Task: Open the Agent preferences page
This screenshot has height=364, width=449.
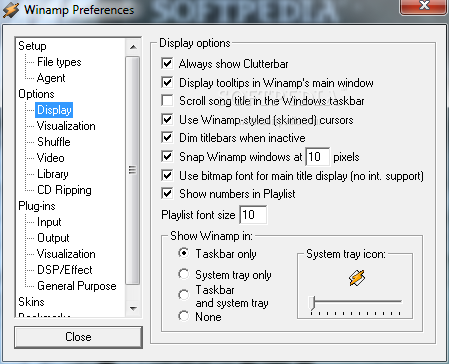Action: tap(51, 78)
